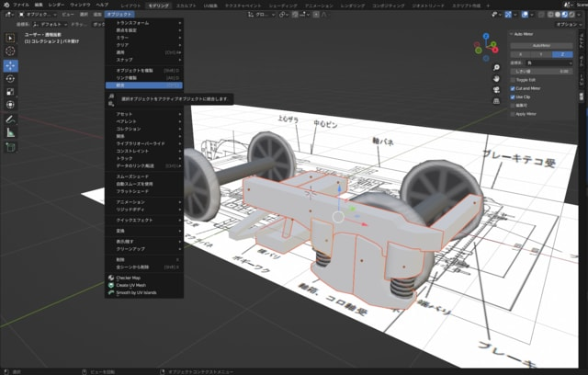
Task: Adjust the threshold slider in Auto Mirror
Action: coord(541,72)
